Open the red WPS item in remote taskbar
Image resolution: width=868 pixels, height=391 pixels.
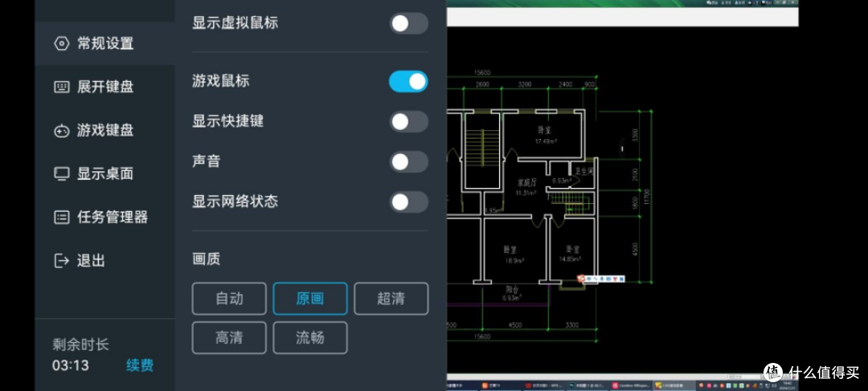point(543,385)
